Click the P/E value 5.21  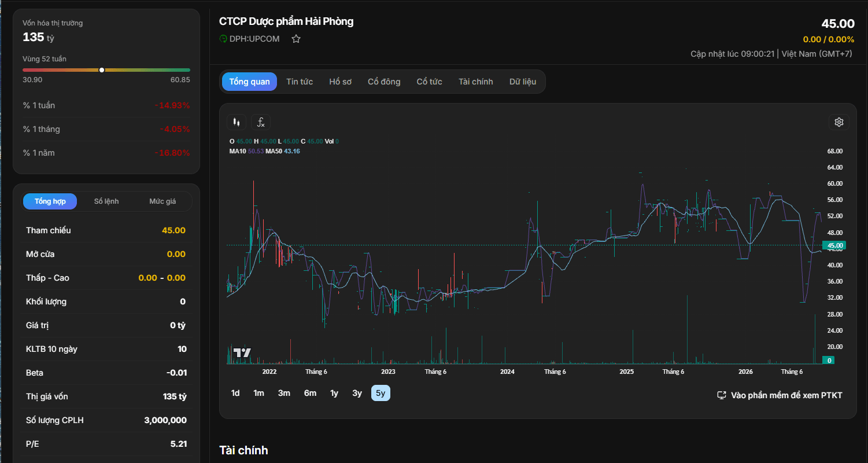178,444
